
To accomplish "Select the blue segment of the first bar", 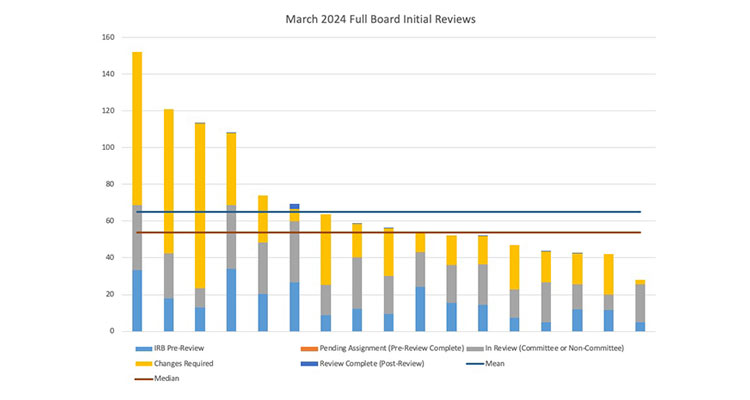I will pos(137,300).
